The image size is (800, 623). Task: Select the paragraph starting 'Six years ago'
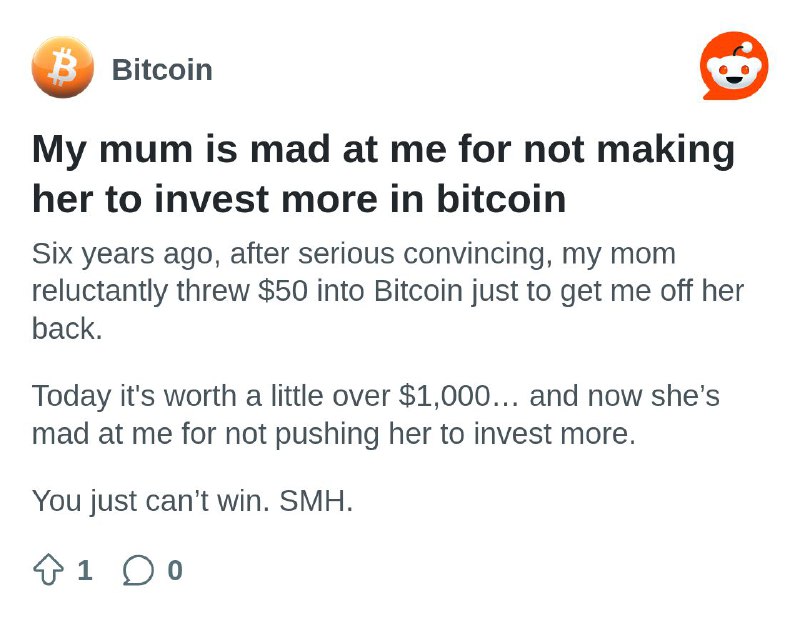coord(388,291)
